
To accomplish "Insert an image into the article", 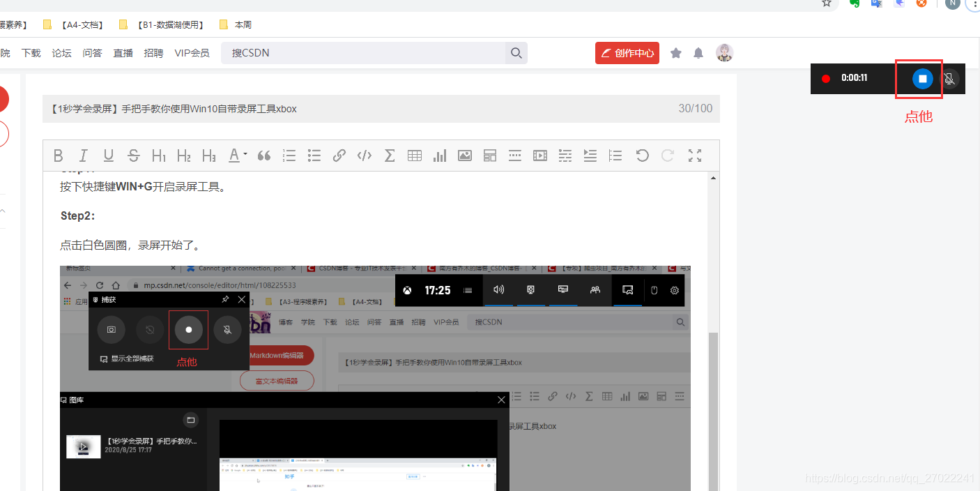I will 465,156.
